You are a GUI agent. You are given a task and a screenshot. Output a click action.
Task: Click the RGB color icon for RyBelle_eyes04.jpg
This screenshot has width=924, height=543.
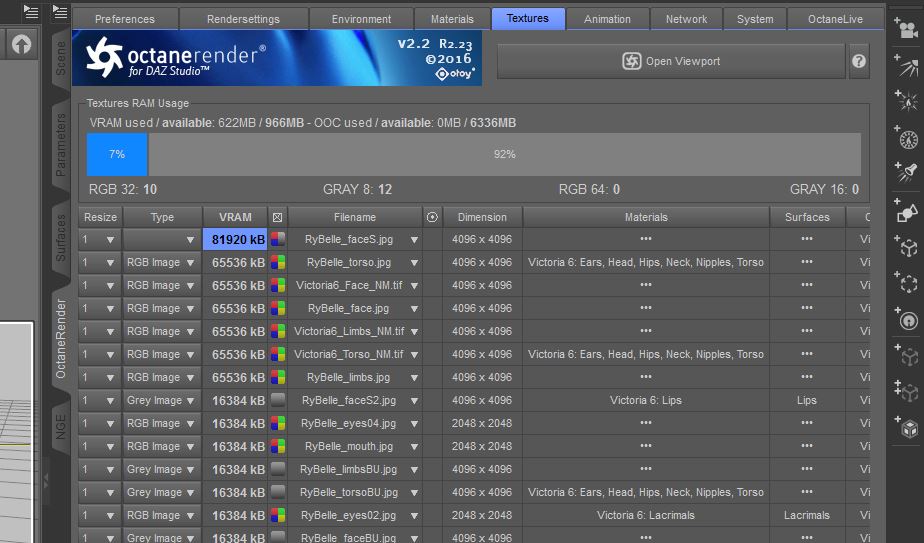[x=278, y=423]
